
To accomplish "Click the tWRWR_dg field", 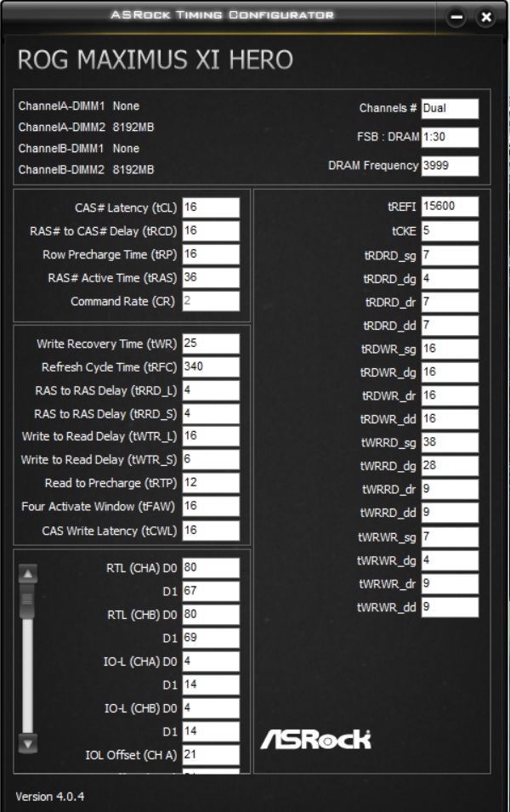I will click(450, 559).
